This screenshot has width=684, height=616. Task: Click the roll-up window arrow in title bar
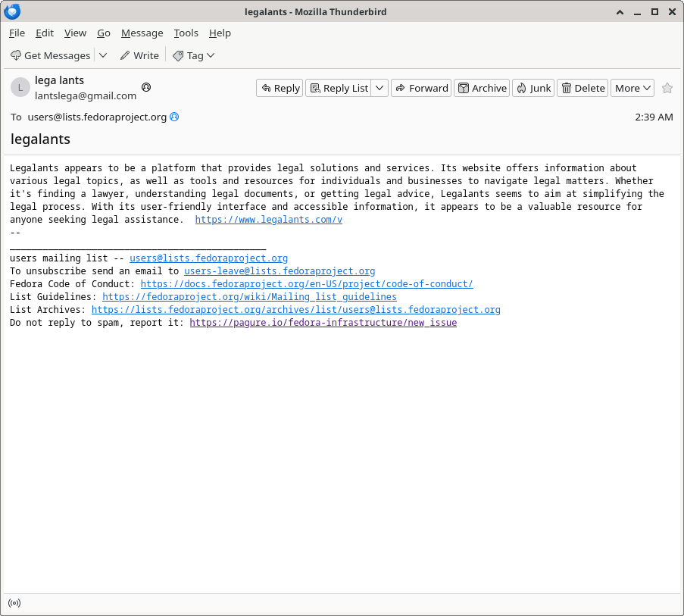620,12
